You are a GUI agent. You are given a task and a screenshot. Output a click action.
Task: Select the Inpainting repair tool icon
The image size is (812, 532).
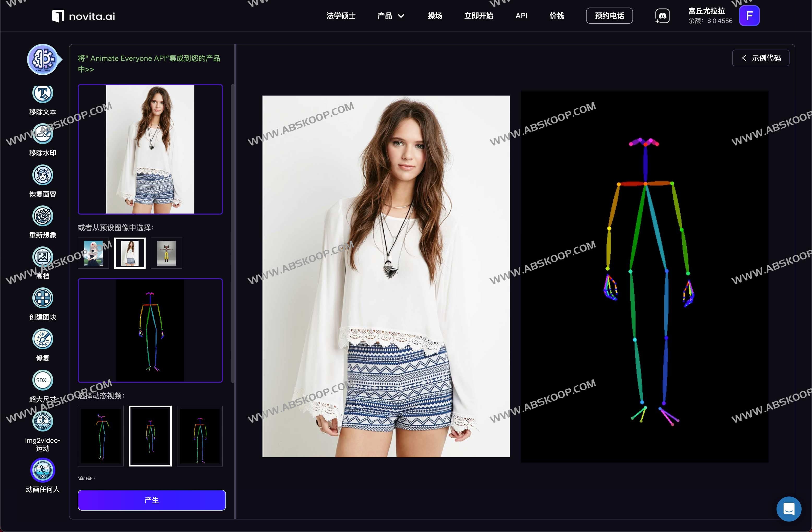pyautogui.click(x=43, y=339)
